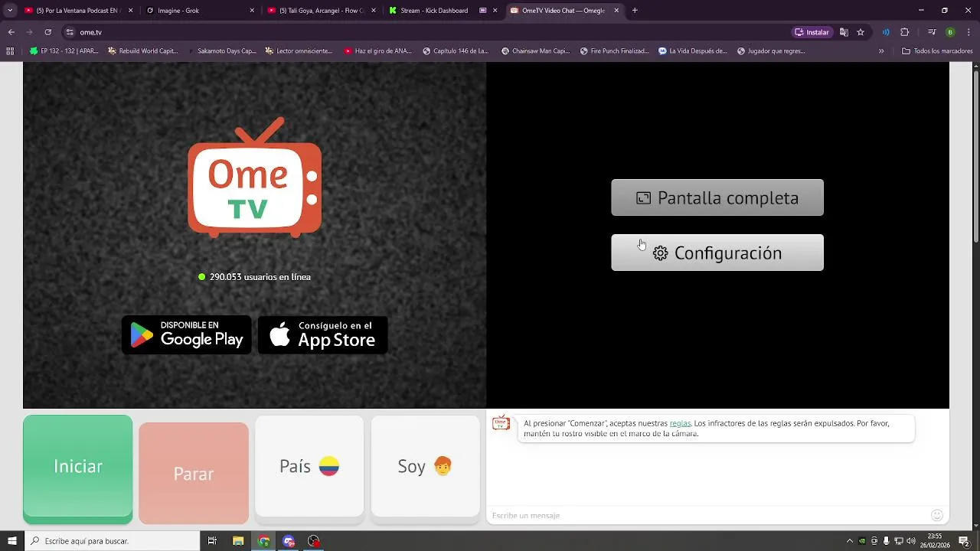This screenshot has height=551, width=980.
Task: Open Fire Punch Finalizad... bookmark
Action: coord(615,51)
